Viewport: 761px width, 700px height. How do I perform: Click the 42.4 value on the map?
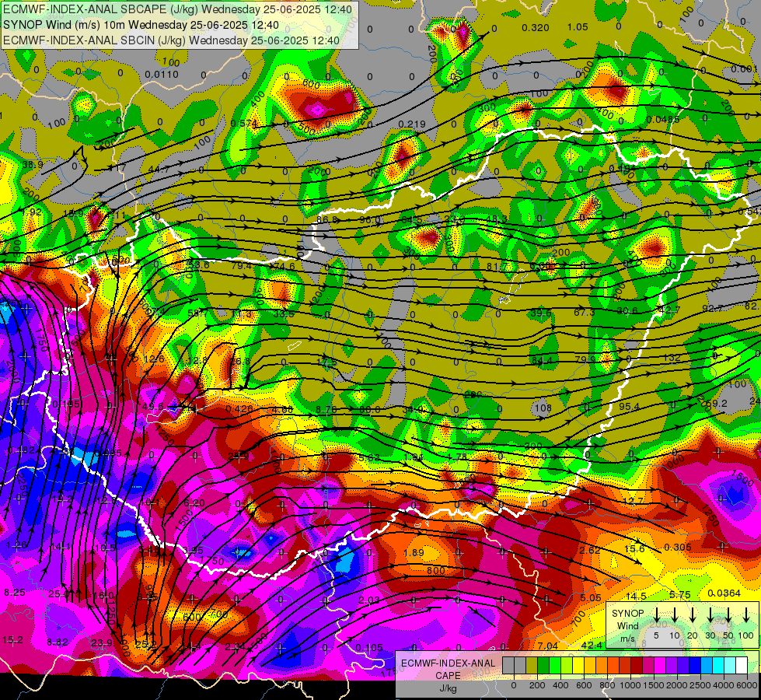[x=592, y=645]
